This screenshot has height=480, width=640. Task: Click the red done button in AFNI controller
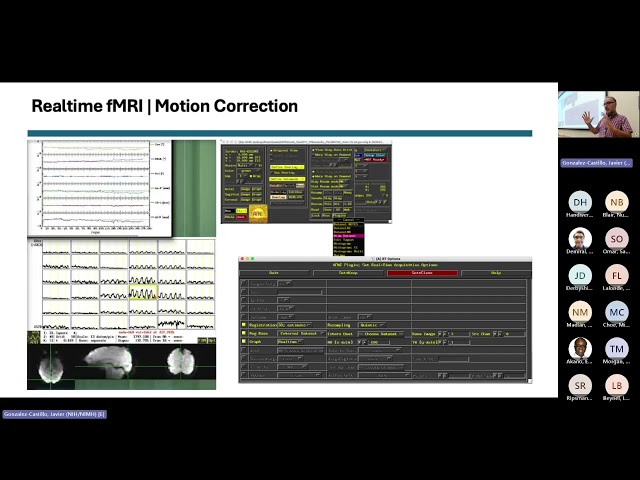[x=242, y=217]
